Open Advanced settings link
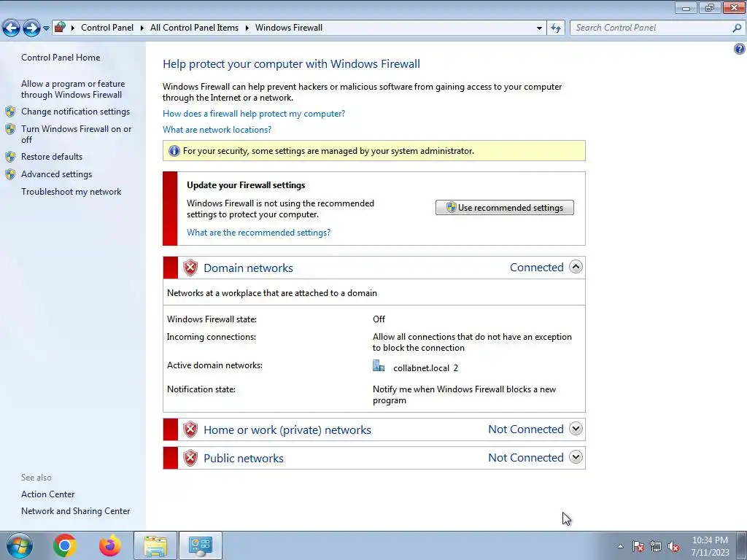This screenshot has height=560, width=747. [56, 174]
